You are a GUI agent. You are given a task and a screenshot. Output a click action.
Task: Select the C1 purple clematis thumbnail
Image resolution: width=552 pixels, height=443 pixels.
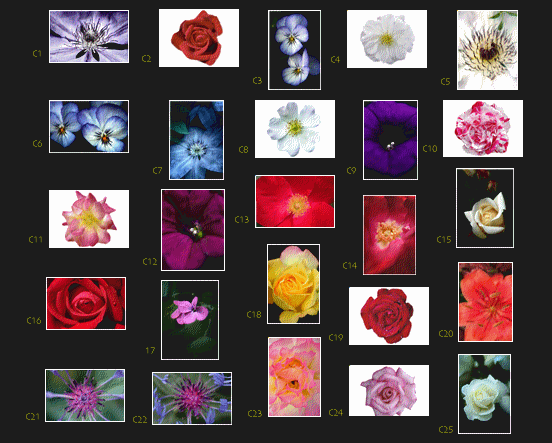[89, 37]
